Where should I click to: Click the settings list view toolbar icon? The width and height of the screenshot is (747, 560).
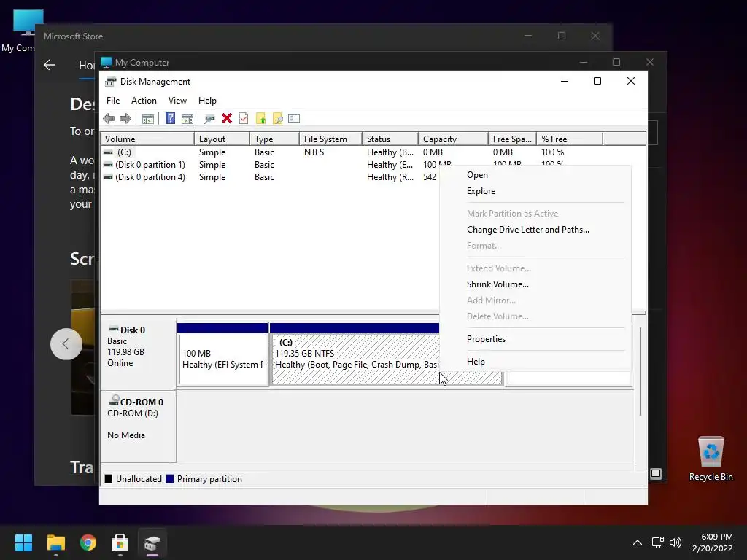click(x=294, y=119)
